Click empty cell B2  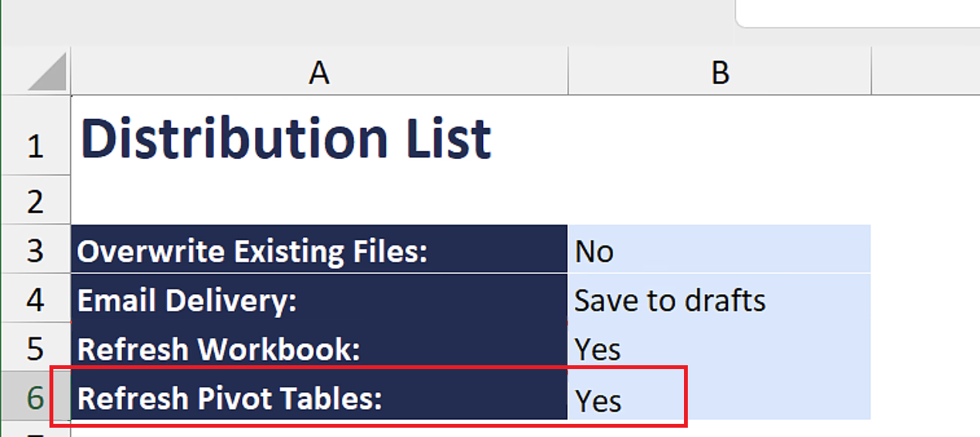coord(720,200)
